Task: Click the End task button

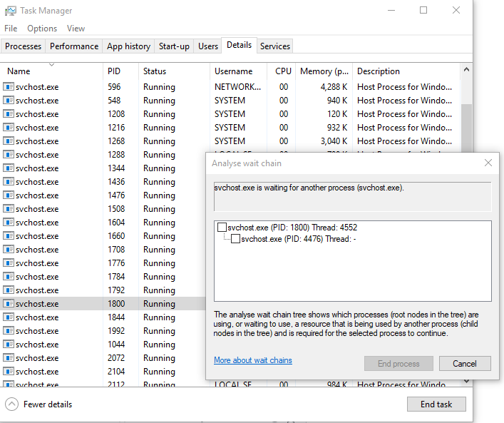Action: pos(436,404)
